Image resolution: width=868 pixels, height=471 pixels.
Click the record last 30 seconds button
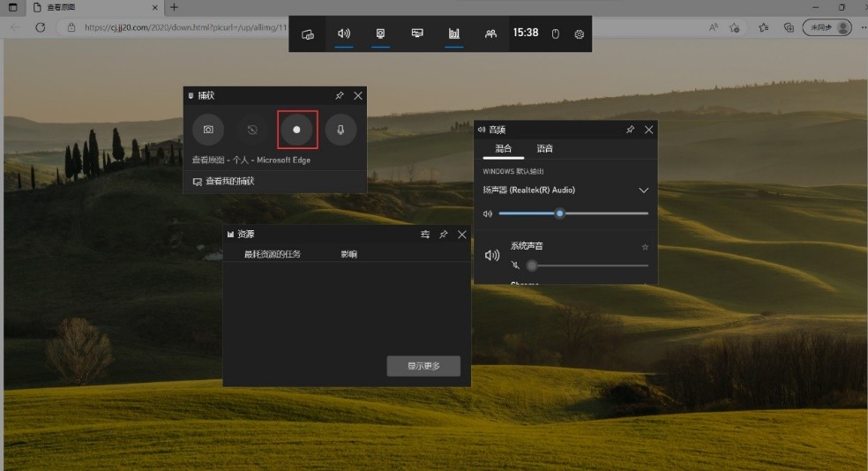(252, 130)
